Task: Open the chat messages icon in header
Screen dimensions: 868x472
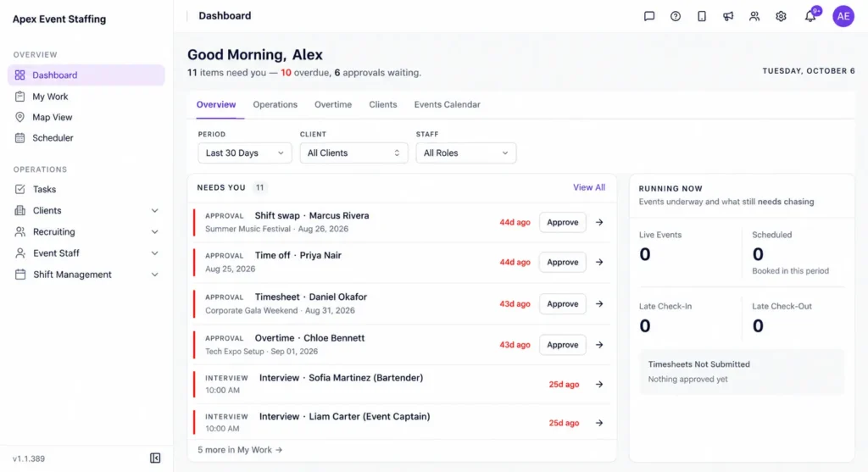Action: (x=648, y=16)
